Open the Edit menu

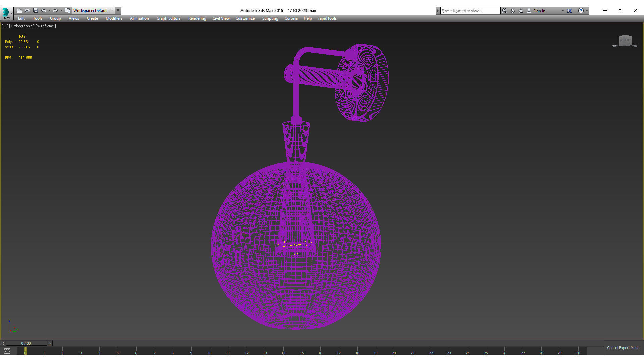21,18
